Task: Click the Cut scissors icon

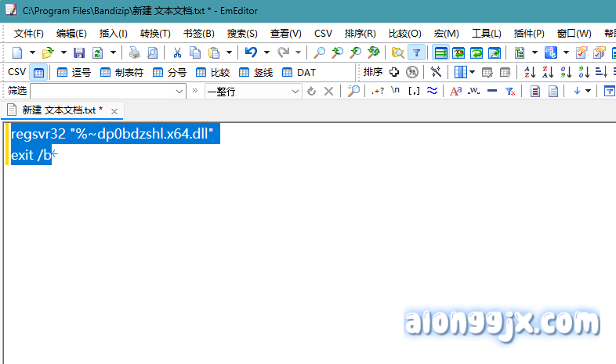Action: pyautogui.click(x=177, y=52)
